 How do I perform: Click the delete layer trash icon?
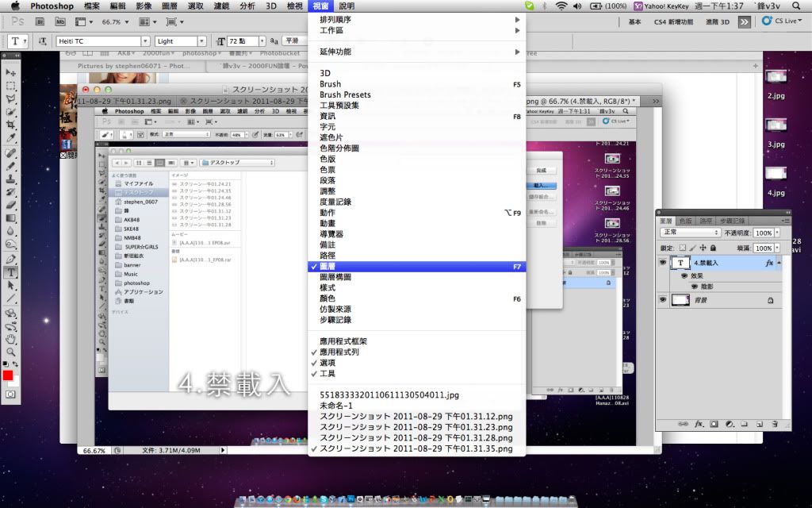[x=774, y=424]
